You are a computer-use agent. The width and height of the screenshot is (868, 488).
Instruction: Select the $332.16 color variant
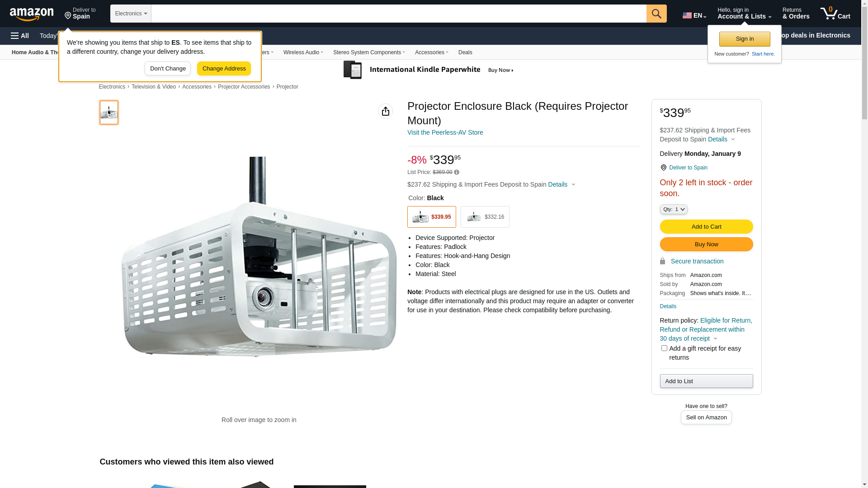pyautogui.click(x=485, y=217)
